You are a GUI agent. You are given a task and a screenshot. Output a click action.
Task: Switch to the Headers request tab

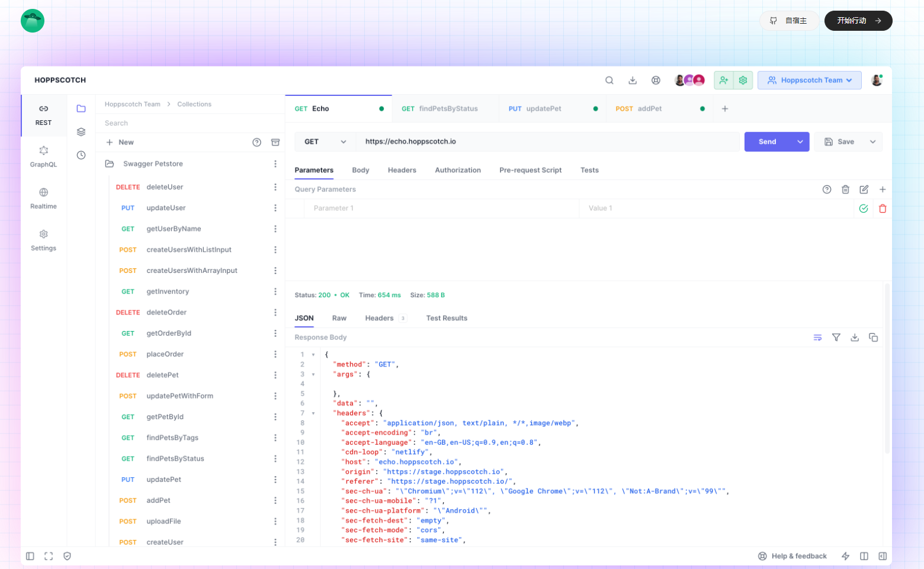pos(402,171)
